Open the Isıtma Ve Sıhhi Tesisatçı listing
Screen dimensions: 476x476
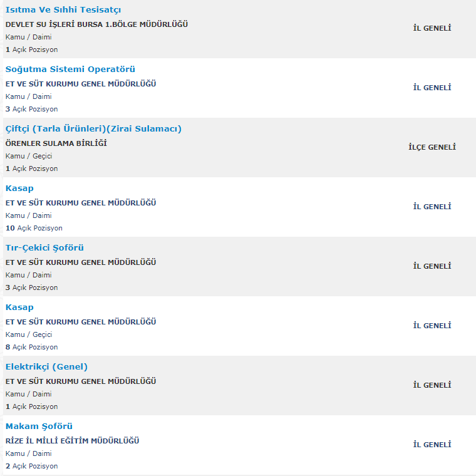click(63, 10)
